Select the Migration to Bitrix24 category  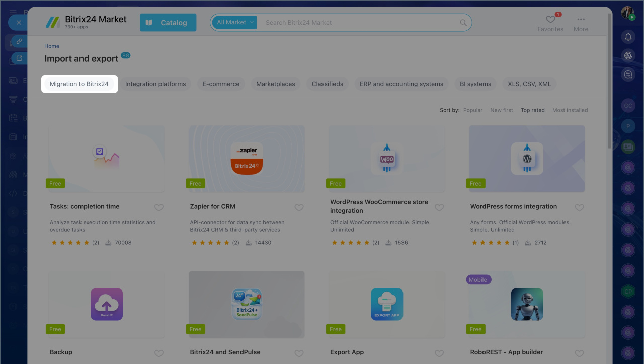tap(79, 84)
